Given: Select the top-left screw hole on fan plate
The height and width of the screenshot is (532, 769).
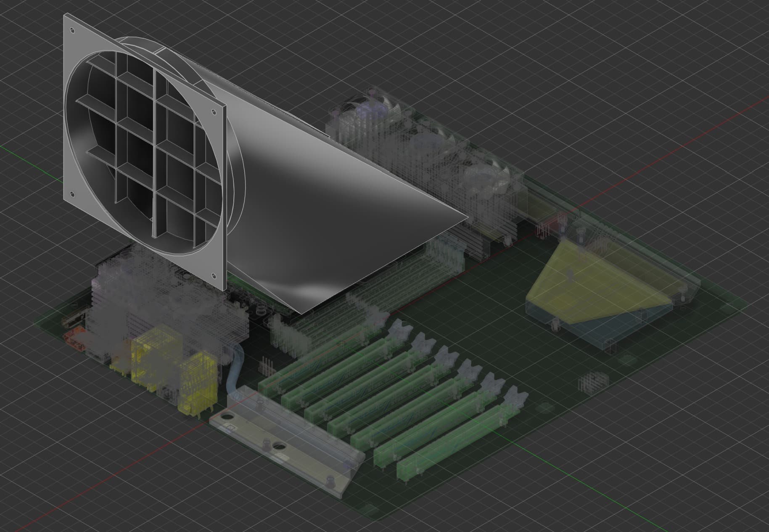Looking at the screenshot, I should coord(72,31).
